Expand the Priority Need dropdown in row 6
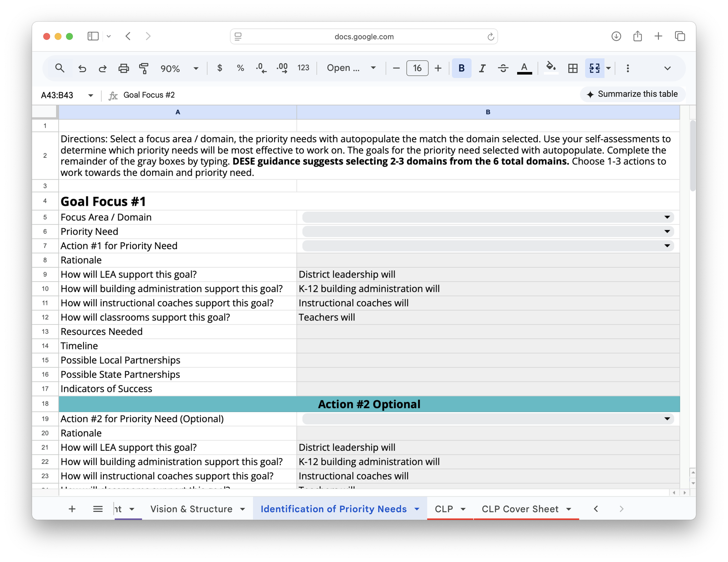The width and height of the screenshot is (728, 562). coord(667,231)
